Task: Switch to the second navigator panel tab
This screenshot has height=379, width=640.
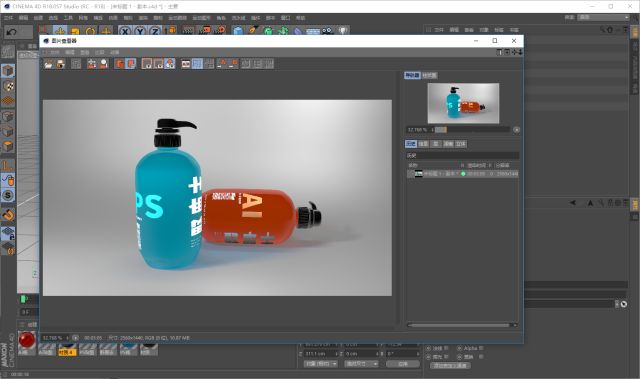Action: click(x=429, y=75)
